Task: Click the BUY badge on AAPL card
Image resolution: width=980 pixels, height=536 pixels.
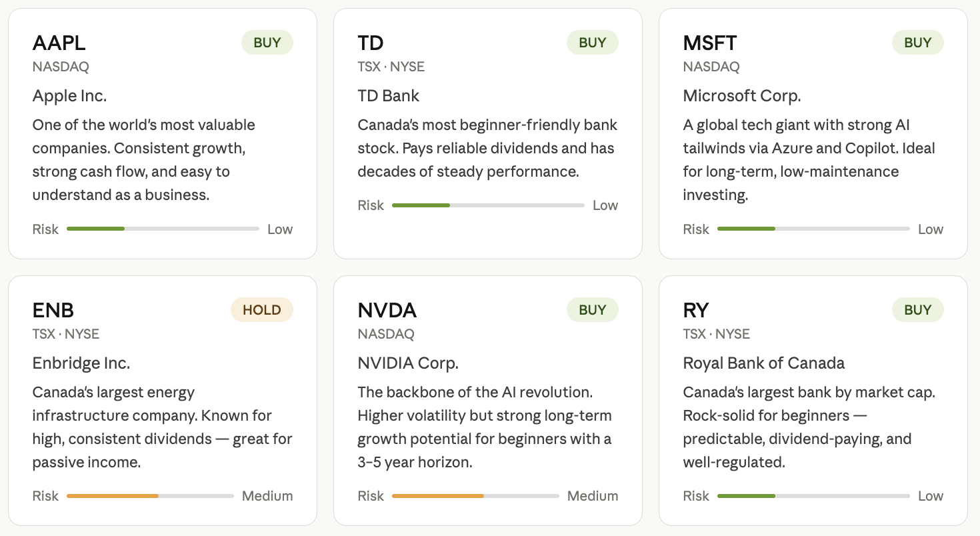Action: (267, 43)
